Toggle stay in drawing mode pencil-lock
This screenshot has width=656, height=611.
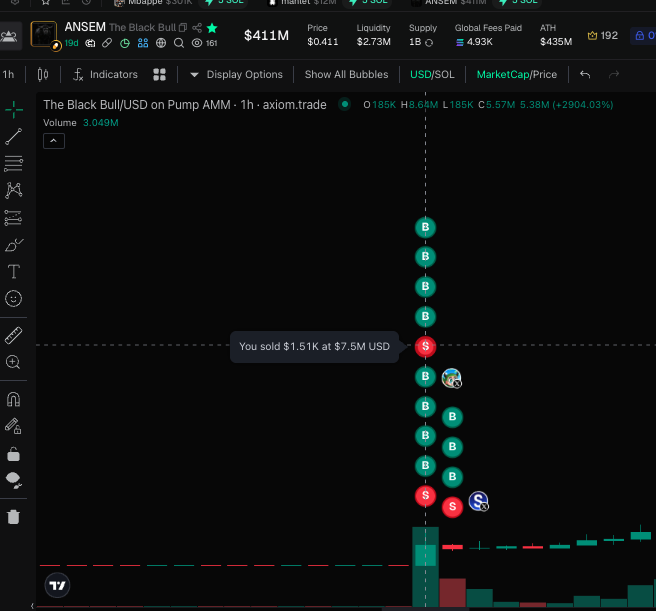[13, 426]
